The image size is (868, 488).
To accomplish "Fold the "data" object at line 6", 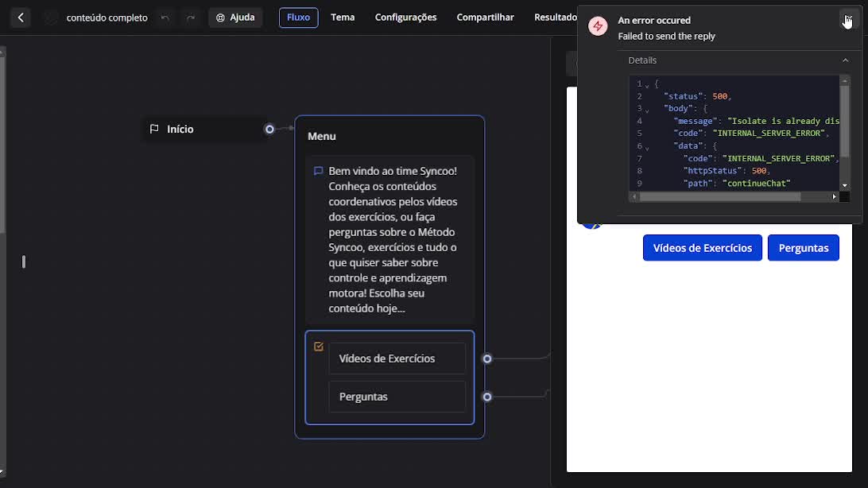I will point(647,147).
